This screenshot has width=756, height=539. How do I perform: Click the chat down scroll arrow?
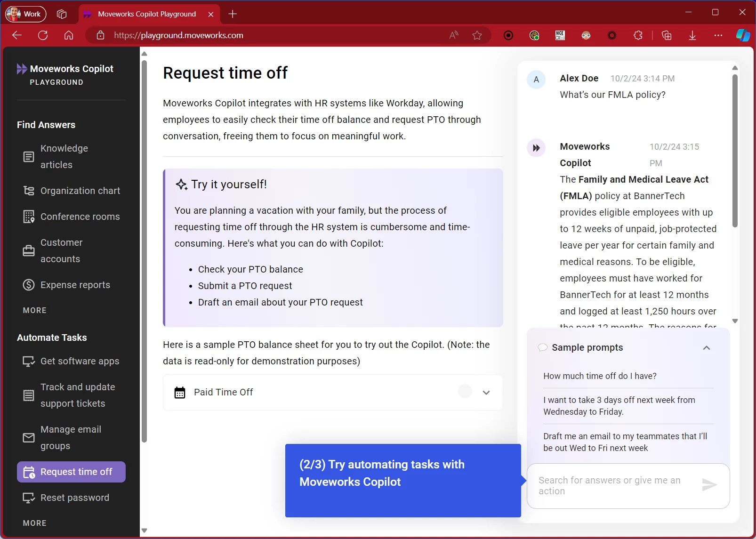click(x=735, y=321)
